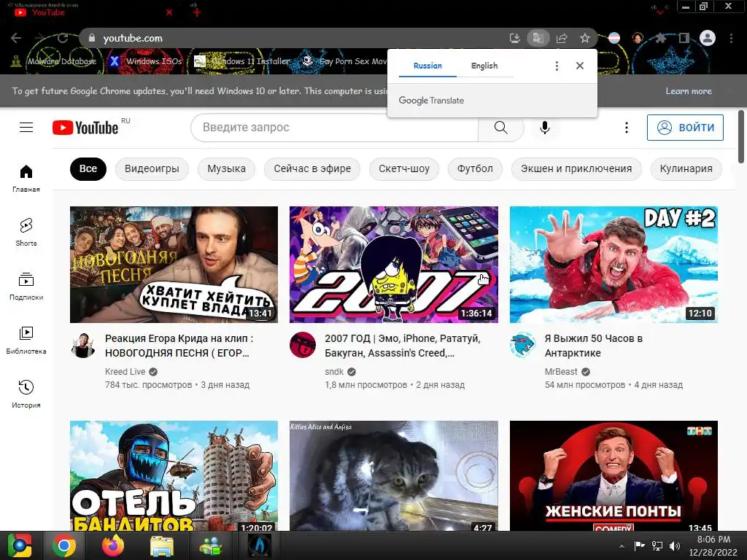This screenshot has height=560, width=747.
Task: Click the YouTube logo
Action: pyautogui.click(x=85, y=128)
